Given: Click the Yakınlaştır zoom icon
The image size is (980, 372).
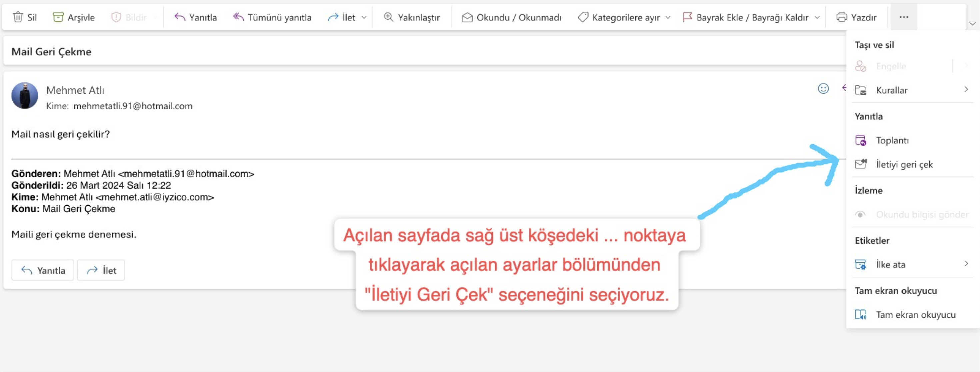Looking at the screenshot, I should coord(388,17).
